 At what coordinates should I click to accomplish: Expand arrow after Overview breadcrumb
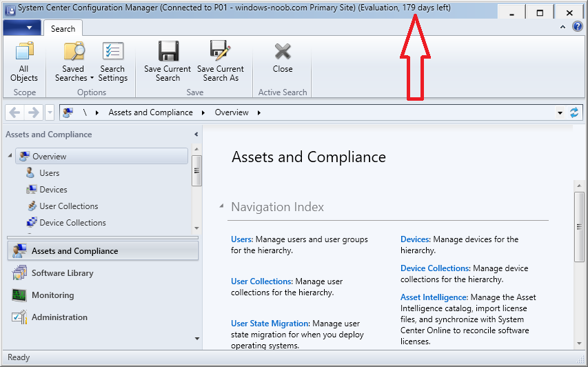pyautogui.click(x=258, y=112)
